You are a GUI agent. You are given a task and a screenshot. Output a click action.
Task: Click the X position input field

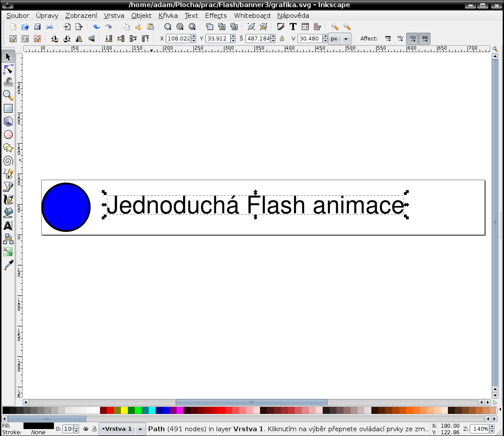click(178, 39)
